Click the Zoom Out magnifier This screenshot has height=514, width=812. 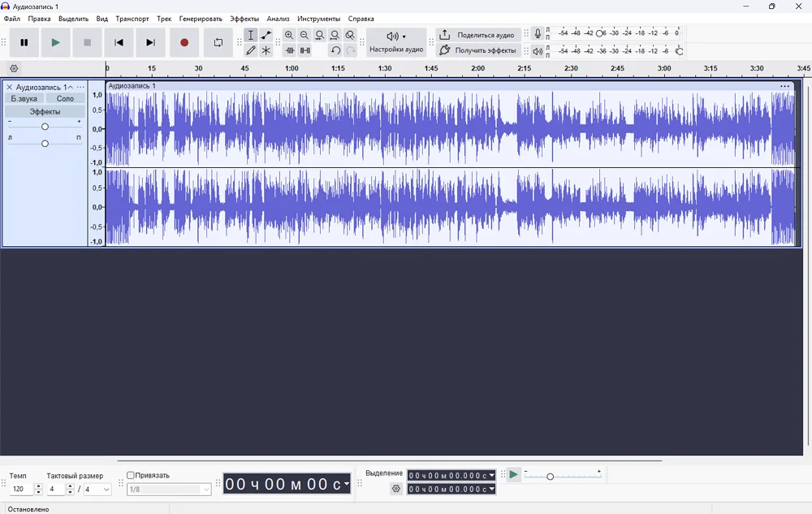point(304,35)
